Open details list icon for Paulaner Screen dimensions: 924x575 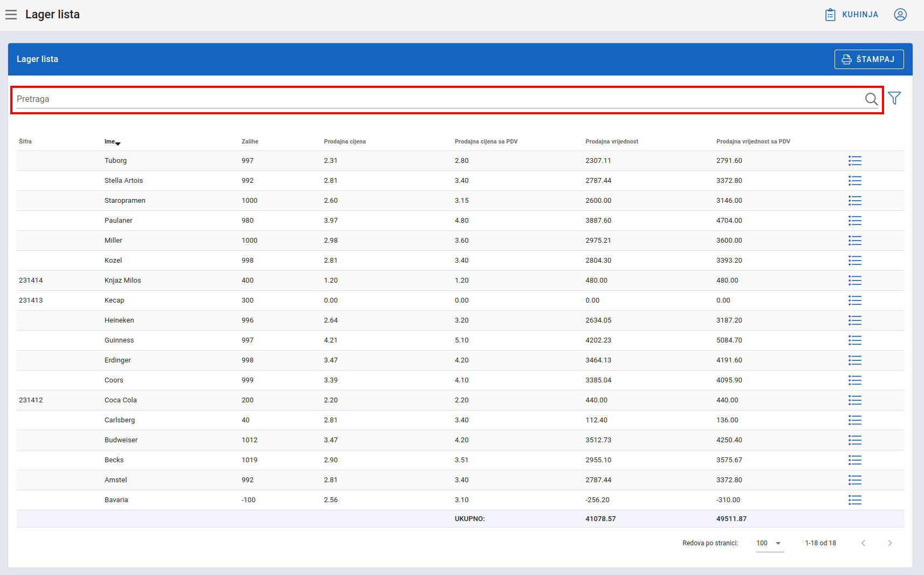click(x=855, y=221)
